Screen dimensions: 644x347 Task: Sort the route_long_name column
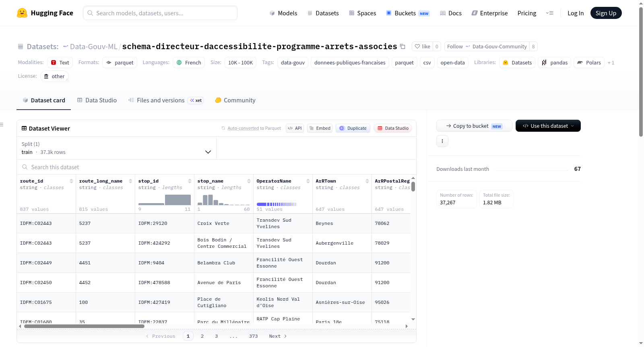point(130,181)
